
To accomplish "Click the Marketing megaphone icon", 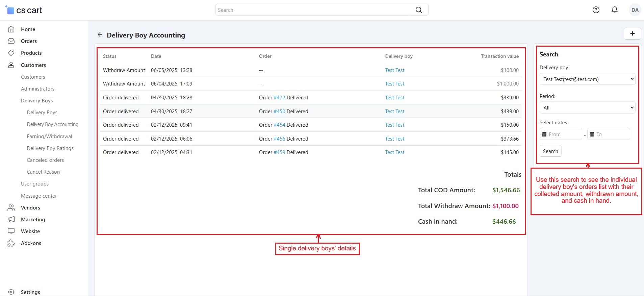I will (x=11, y=220).
